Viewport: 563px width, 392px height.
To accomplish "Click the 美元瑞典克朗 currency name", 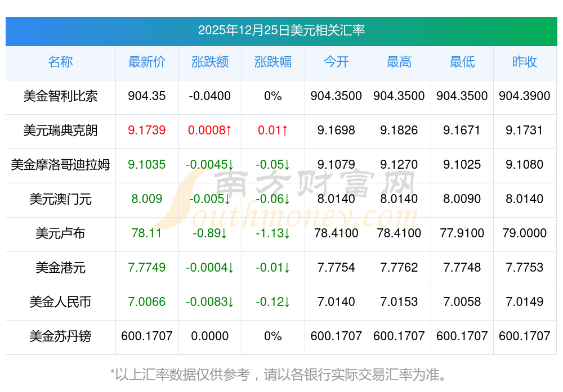I will pyautogui.click(x=60, y=130).
